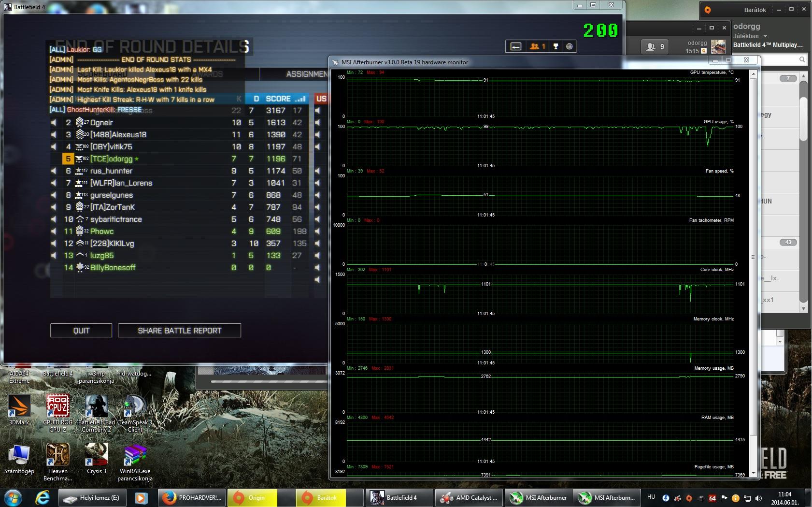Image resolution: width=812 pixels, height=507 pixels.
Task: Click the Battlefield 4™ Multiplay… status text
Action: tap(768, 45)
